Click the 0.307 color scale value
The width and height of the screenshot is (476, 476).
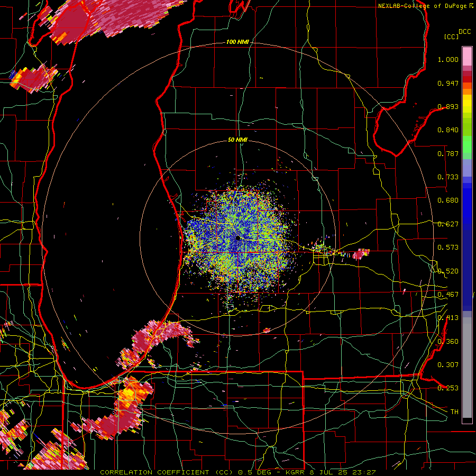(x=448, y=365)
